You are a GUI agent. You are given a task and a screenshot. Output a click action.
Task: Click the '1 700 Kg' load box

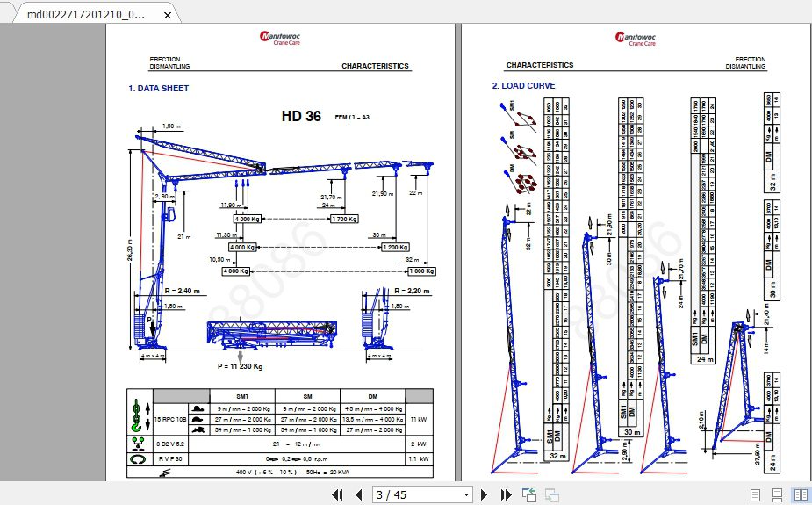tap(344, 219)
